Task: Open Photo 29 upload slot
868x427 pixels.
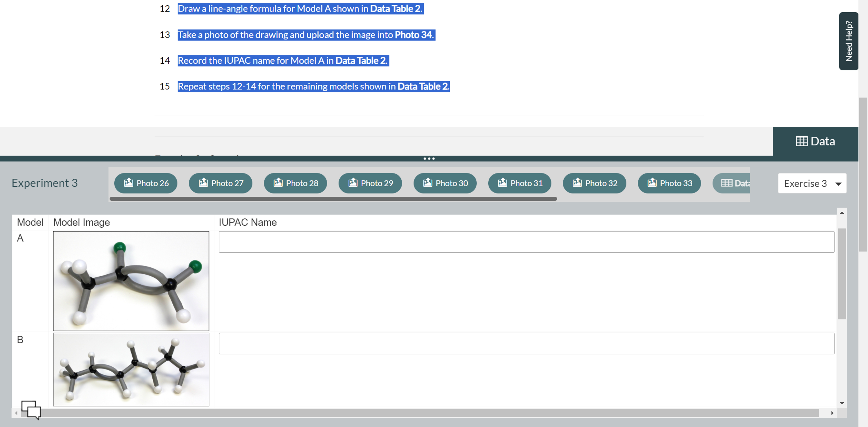Action: pyautogui.click(x=370, y=183)
